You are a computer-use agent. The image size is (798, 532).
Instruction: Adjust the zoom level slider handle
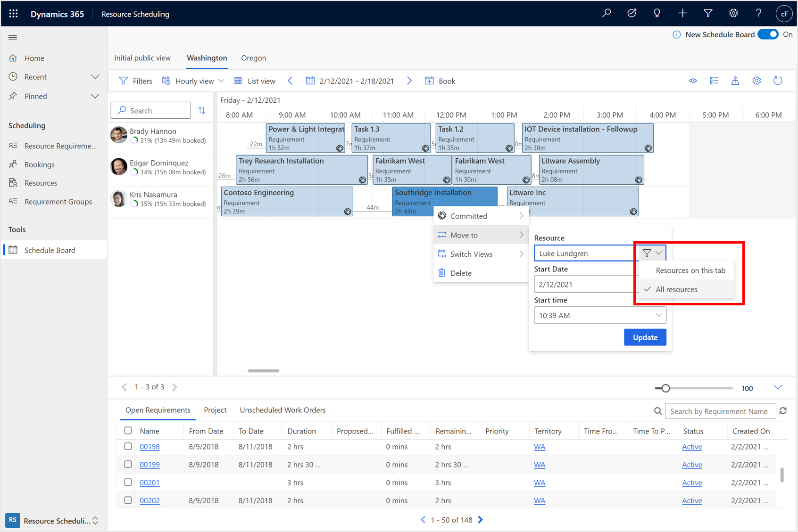665,388
